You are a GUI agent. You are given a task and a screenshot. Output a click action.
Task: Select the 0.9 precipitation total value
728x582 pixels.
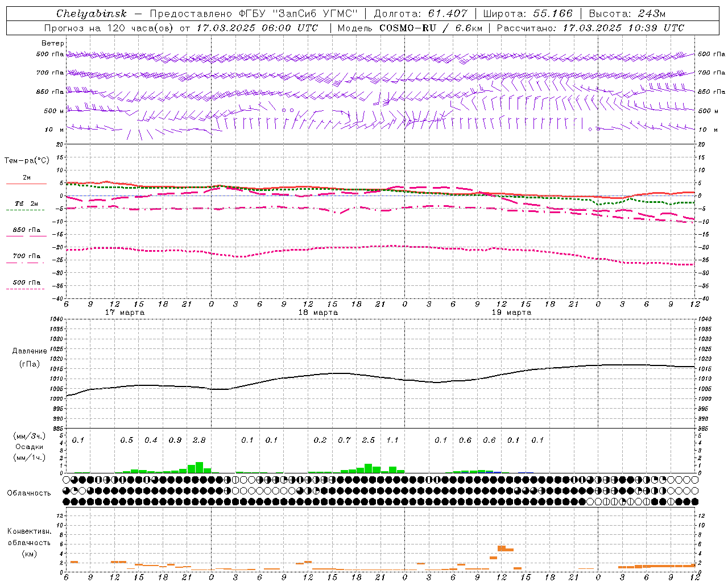click(x=175, y=440)
